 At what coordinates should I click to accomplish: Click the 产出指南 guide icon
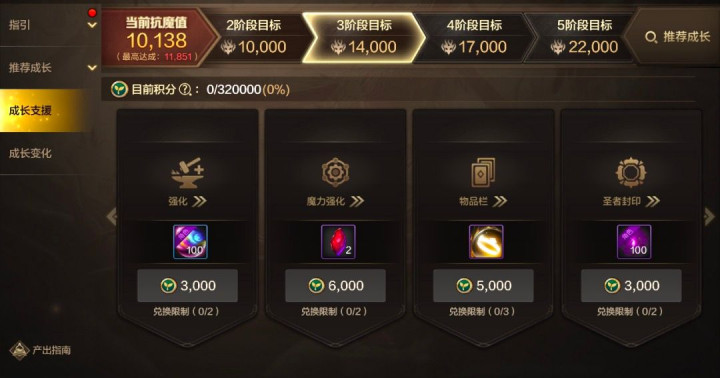(x=19, y=350)
